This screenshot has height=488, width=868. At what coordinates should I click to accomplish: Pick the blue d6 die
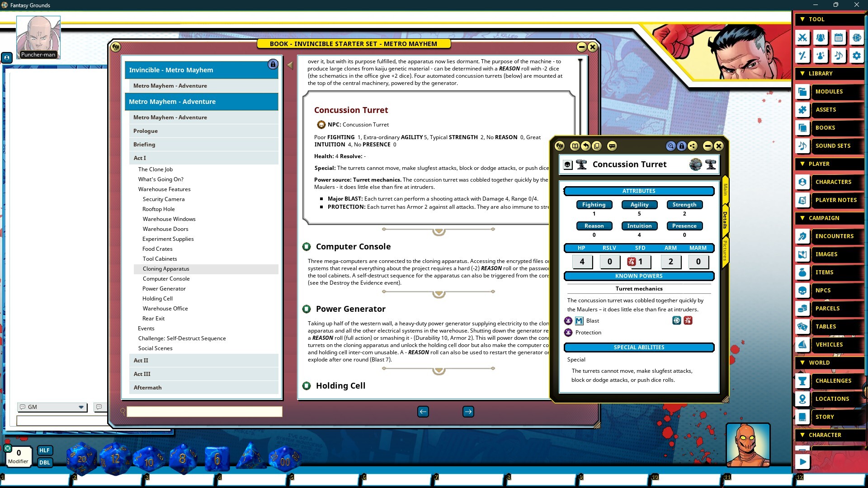click(x=217, y=459)
